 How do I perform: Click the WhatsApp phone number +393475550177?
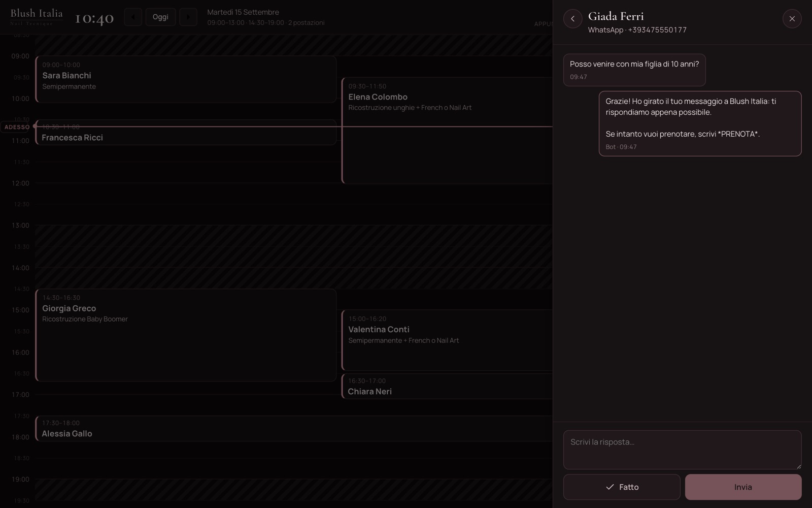coord(657,30)
